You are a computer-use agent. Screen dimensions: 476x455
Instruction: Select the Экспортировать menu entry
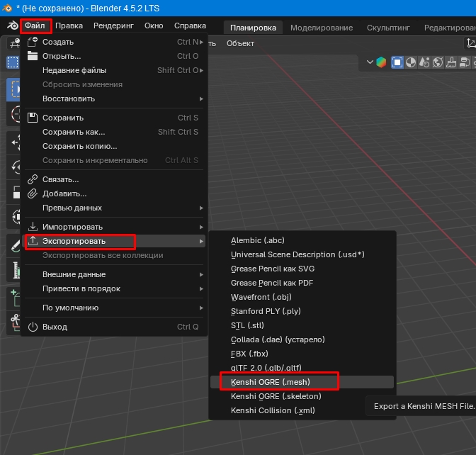(114, 241)
